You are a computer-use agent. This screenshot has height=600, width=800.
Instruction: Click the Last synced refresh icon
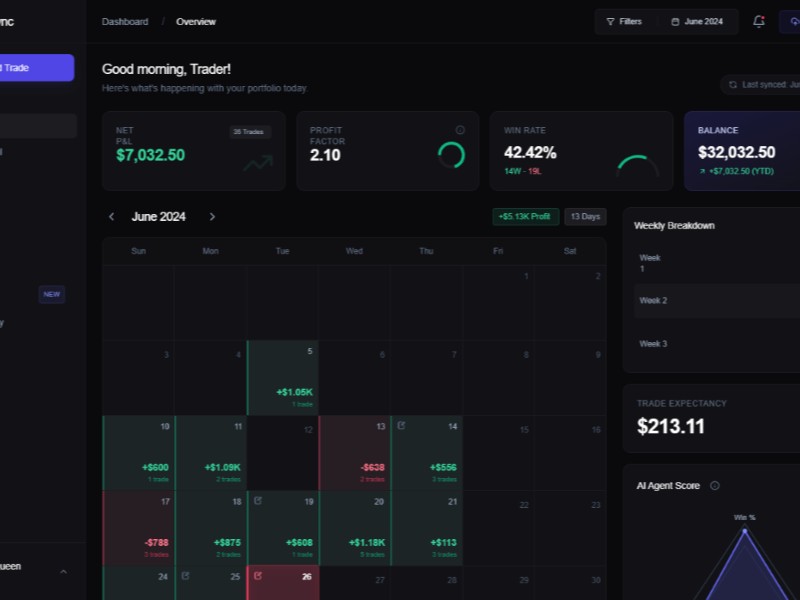tap(731, 85)
